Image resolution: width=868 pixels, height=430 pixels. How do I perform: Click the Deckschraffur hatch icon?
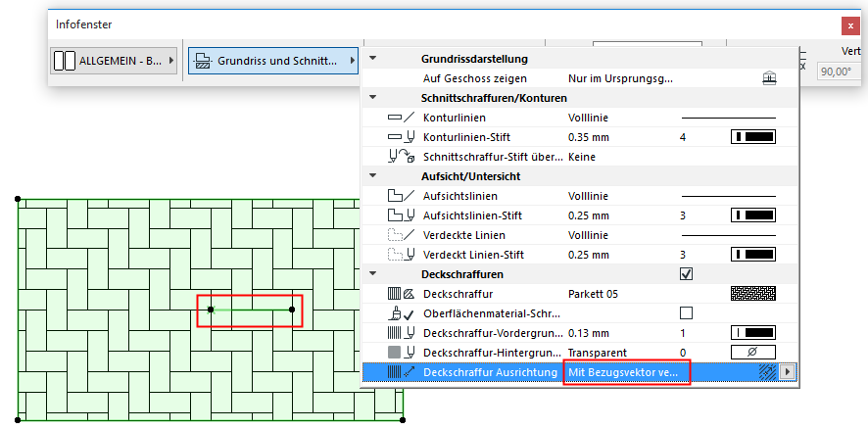[x=401, y=294]
